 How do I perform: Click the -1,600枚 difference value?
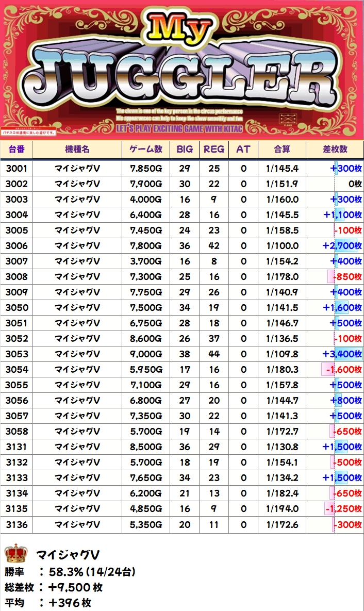click(343, 369)
